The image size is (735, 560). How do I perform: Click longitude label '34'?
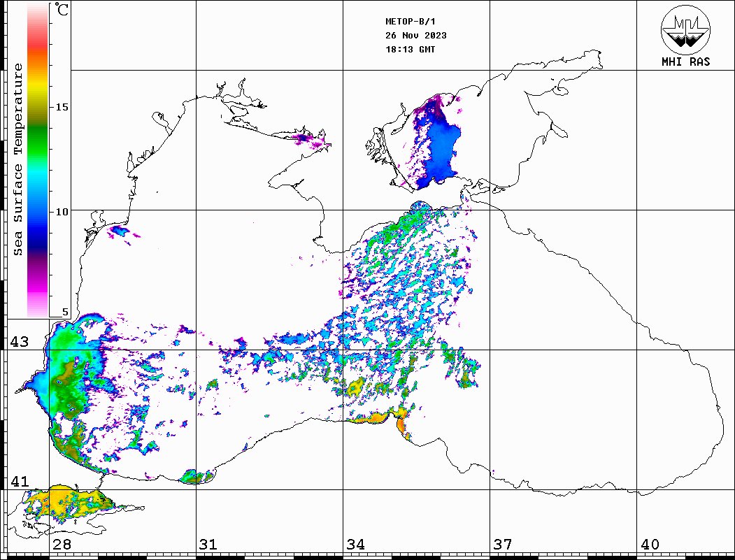(x=355, y=544)
